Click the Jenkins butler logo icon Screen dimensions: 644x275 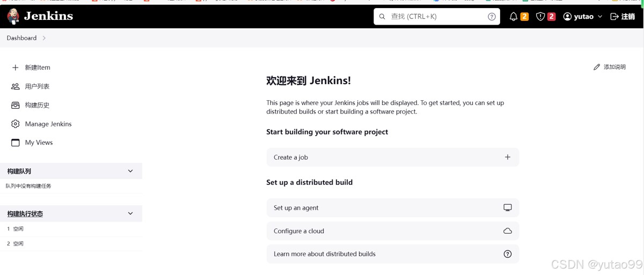(13, 17)
